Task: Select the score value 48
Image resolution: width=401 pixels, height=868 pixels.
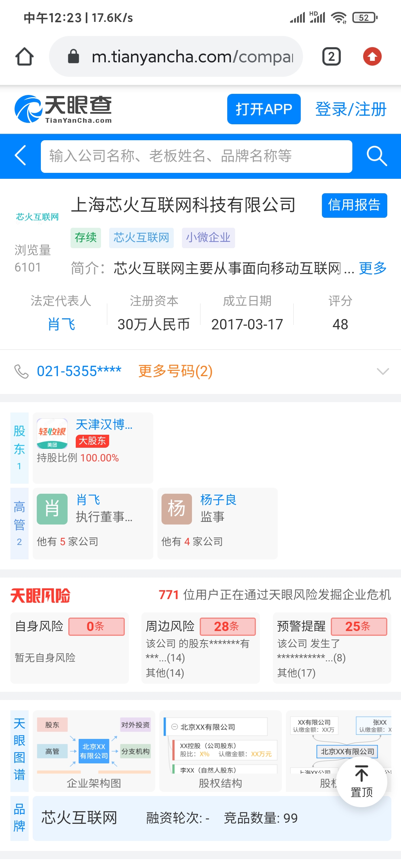Action: (340, 324)
